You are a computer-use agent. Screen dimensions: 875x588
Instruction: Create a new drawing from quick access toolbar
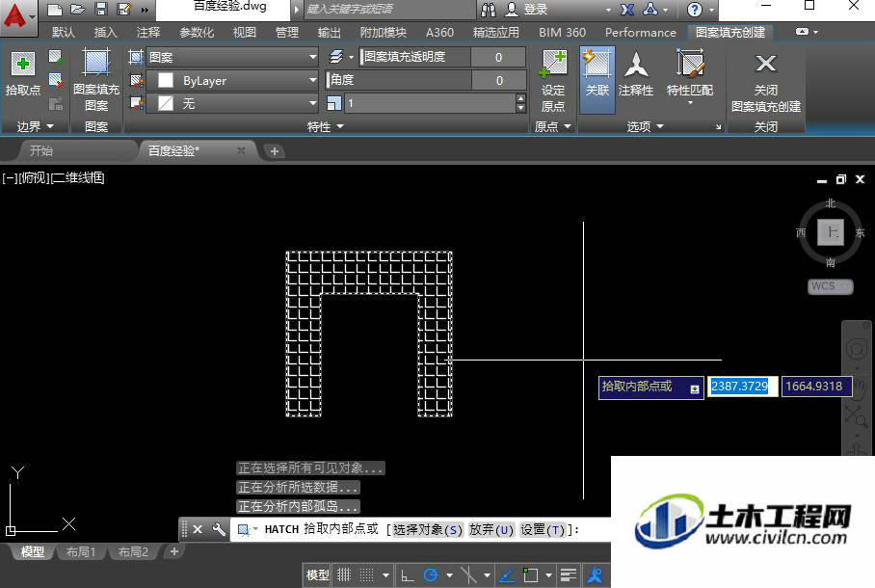[x=54, y=9]
